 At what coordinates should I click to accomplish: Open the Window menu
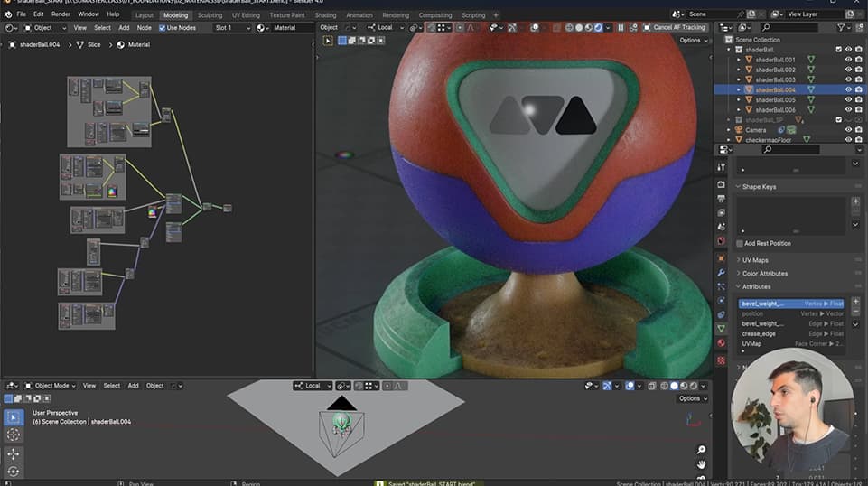tap(88, 14)
